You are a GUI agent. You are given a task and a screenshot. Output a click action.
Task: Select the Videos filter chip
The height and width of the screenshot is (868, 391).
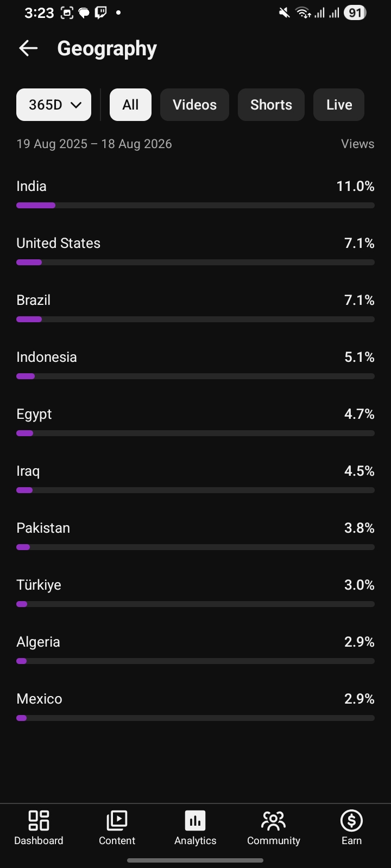click(x=194, y=105)
